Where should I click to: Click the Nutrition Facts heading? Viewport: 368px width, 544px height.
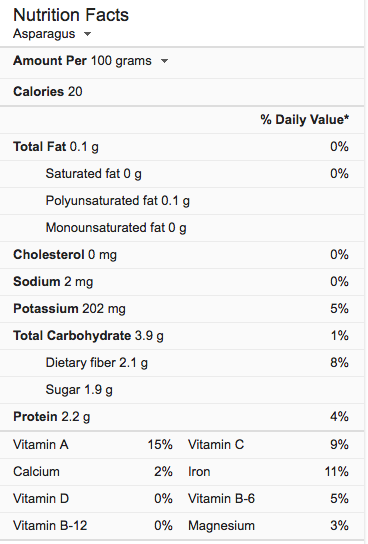pyautogui.click(x=71, y=15)
